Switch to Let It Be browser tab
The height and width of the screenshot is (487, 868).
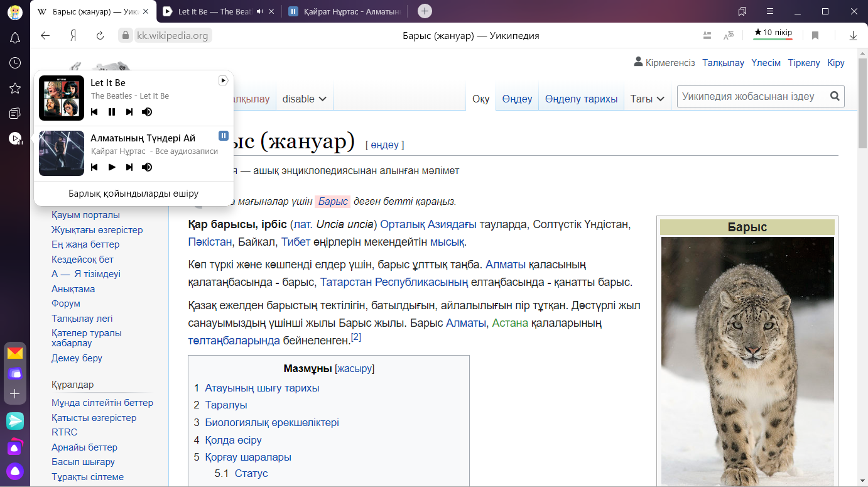[219, 11]
